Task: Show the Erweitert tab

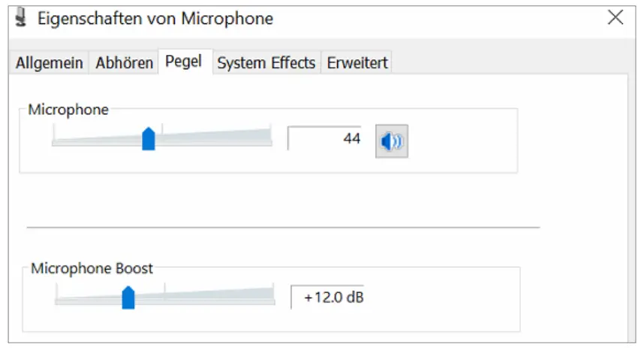Action: [x=357, y=63]
